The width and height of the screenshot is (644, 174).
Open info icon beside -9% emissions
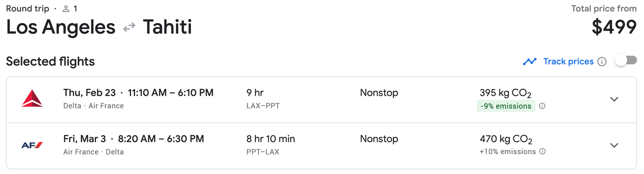(542, 106)
